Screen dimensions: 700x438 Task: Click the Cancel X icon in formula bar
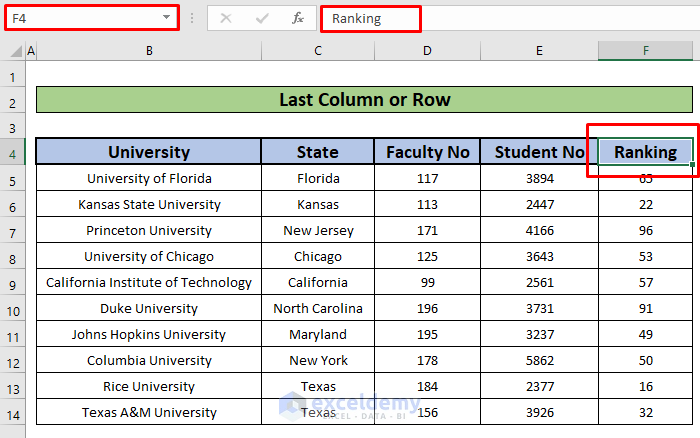tap(226, 18)
